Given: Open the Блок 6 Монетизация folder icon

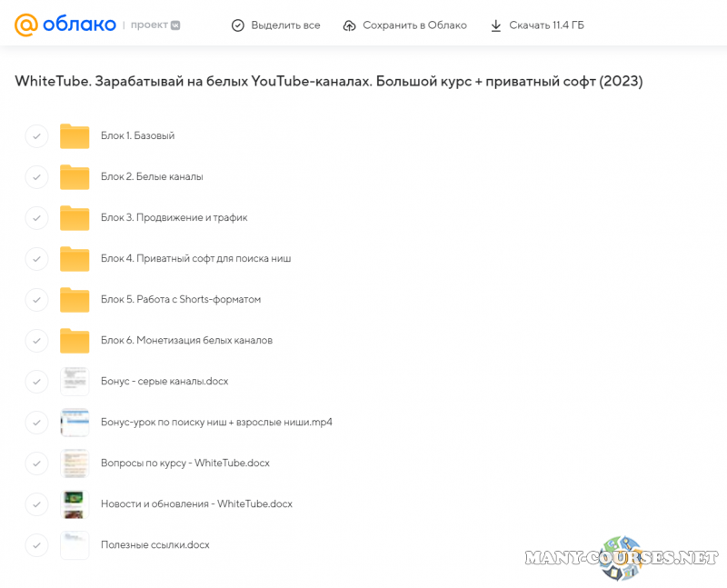Looking at the screenshot, I should tap(75, 341).
